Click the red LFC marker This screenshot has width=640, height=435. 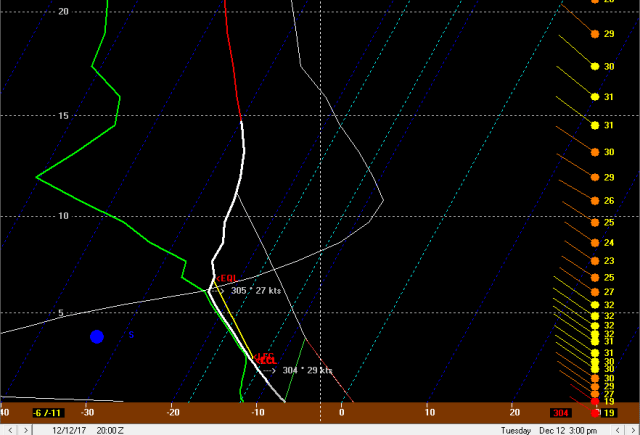[264, 356]
